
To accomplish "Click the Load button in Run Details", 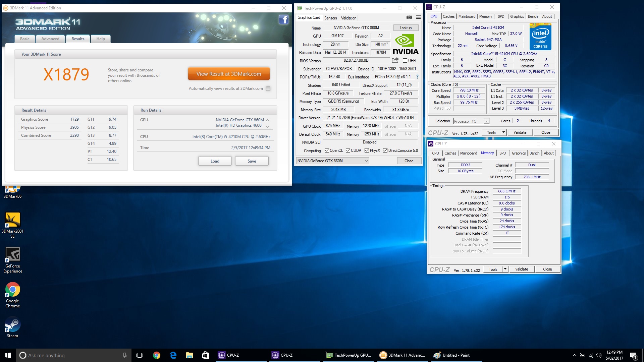I will [215, 161].
